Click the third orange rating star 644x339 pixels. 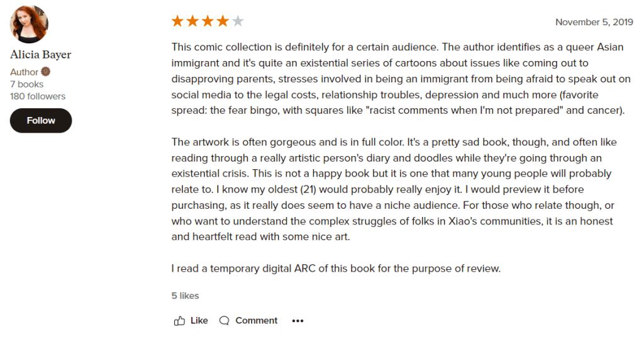208,21
